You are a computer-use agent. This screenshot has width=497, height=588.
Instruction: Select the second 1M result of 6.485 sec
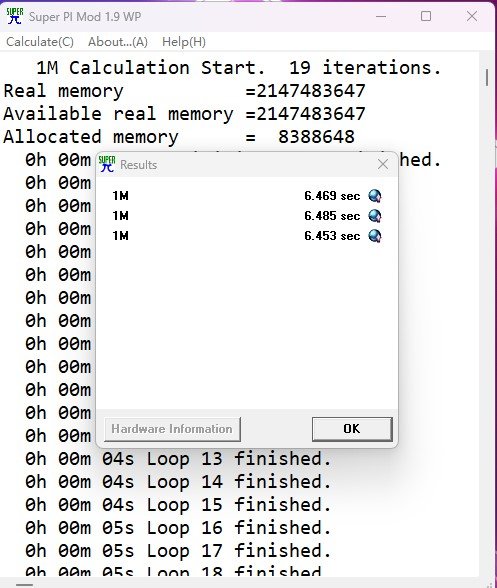[246, 216]
